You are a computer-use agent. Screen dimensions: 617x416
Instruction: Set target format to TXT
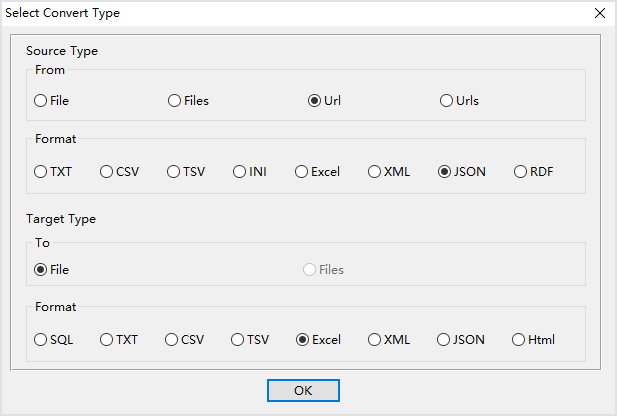point(107,340)
